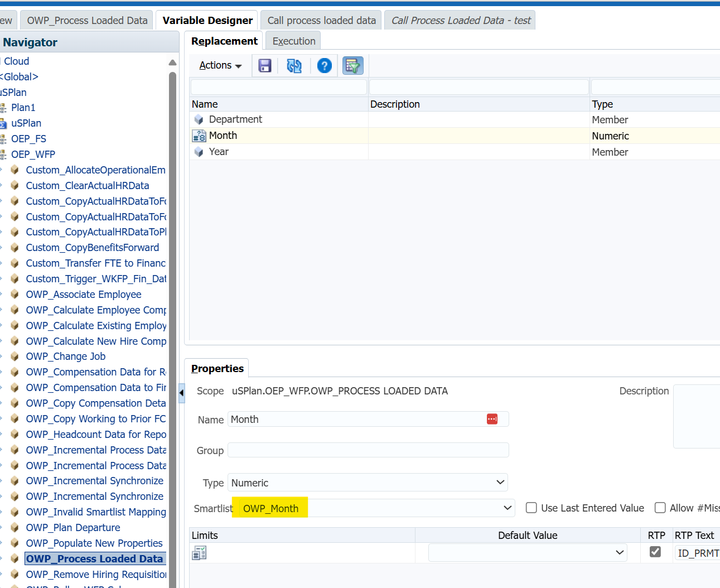Image resolution: width=720 pixels, height=588 pixels.
Task: Click the cube icon beside Department variable
Action: point(199,119)
